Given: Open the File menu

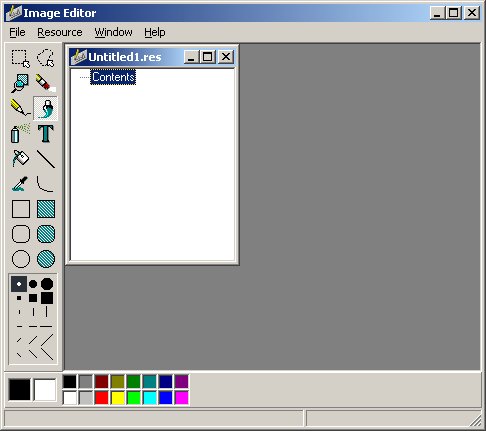Looking at the screenshot, I should (x=17, y=32).
